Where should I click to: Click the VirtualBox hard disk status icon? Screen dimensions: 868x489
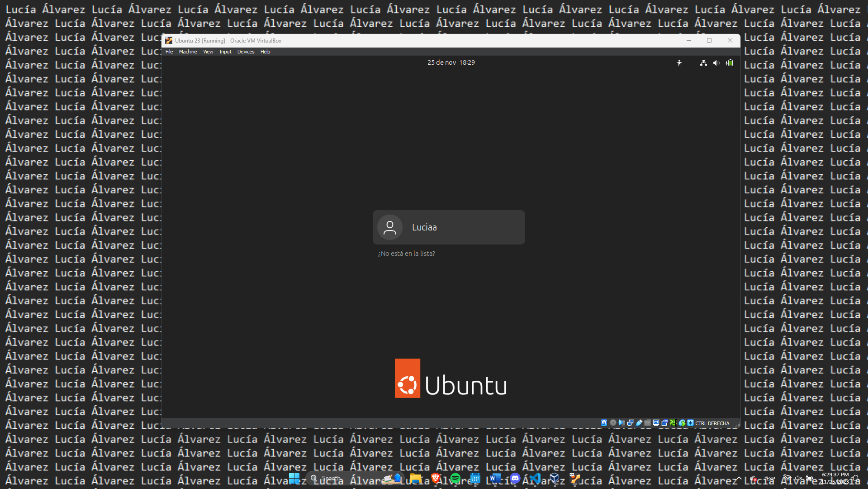[604, 423]
